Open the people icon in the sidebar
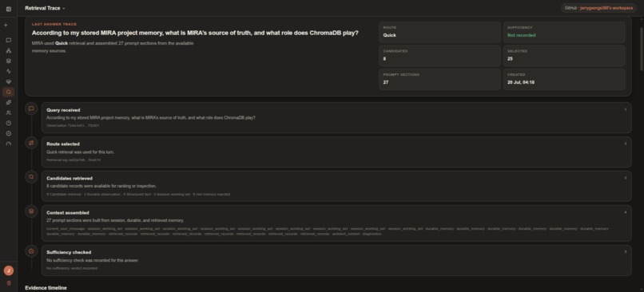644x292 pixels. [9, 112]
